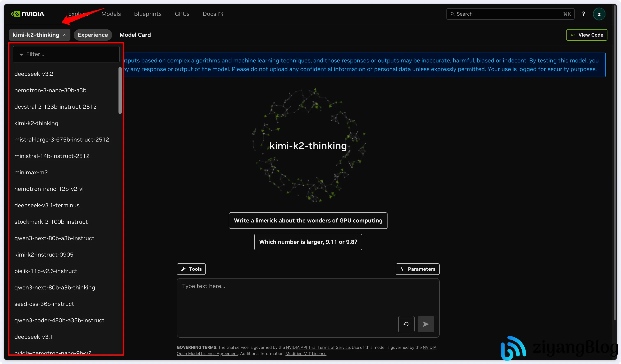Switch to Model Card tab
The width and height of the screenshot is (621, 364).
135,35
